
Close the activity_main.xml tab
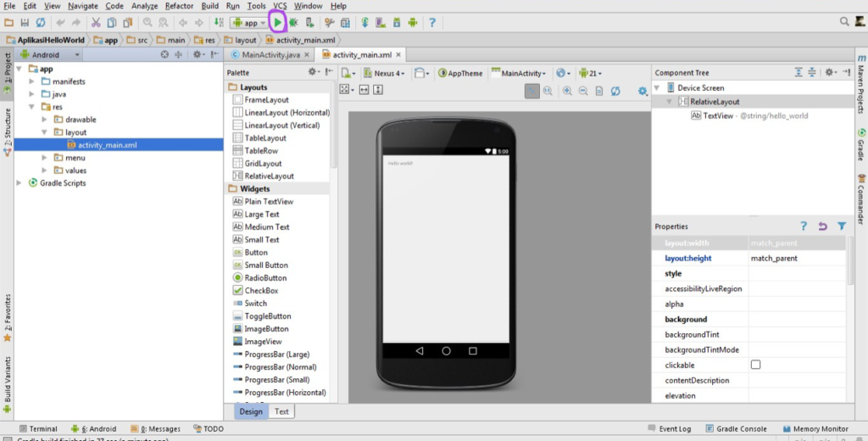[x=398, y=55]
